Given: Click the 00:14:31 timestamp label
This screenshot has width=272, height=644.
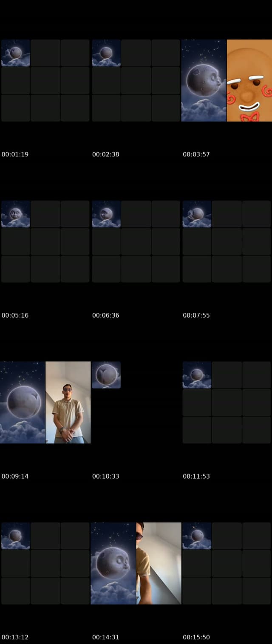Looking at the screenshot, I should pos(106,637).
